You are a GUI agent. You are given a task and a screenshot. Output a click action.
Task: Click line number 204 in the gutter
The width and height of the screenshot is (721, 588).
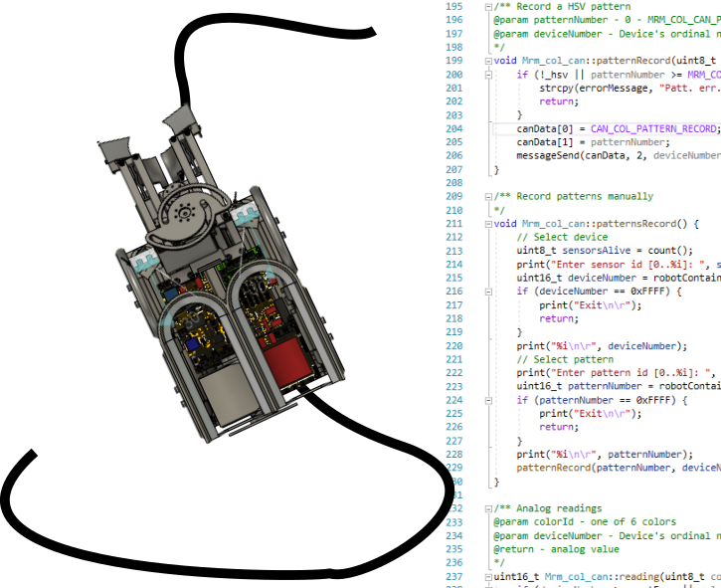click(x=453, y=128)
